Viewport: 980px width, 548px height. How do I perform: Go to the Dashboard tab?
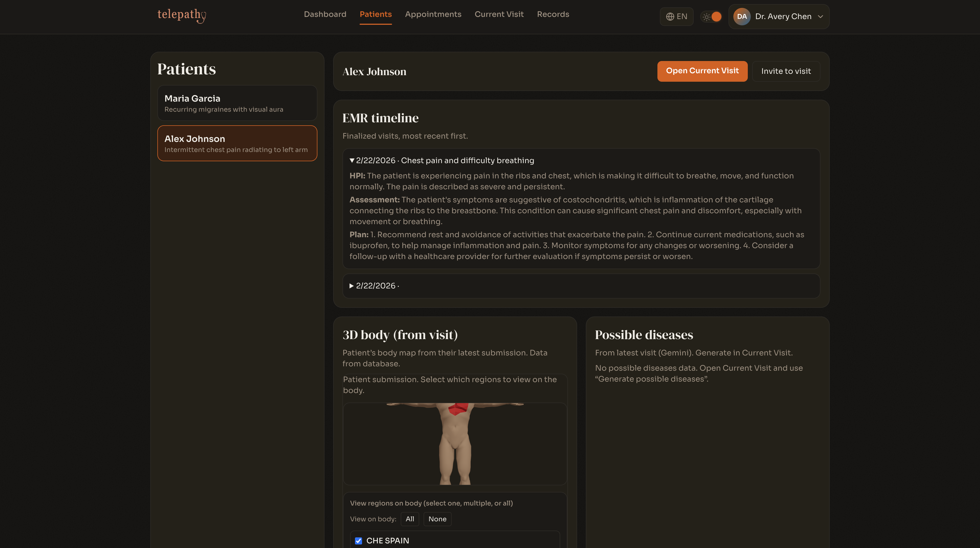point(325,14)
